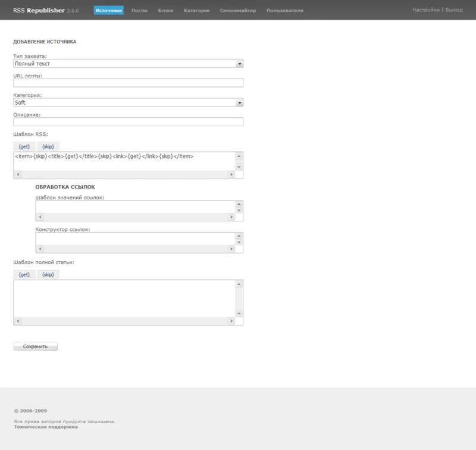476x450 pixels.
Task: Open the Настройки link
Action: [x=425, y=10]
